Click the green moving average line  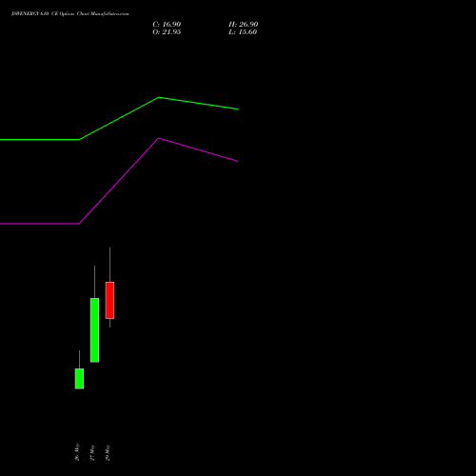(119, 118)
